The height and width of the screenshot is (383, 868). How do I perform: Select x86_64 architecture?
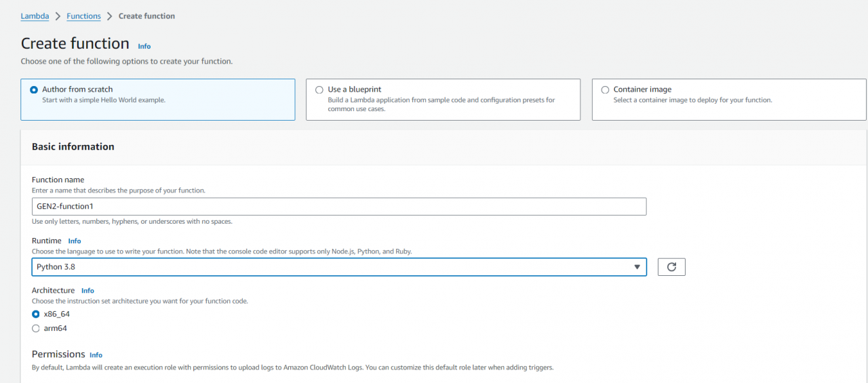coord(36,315)
